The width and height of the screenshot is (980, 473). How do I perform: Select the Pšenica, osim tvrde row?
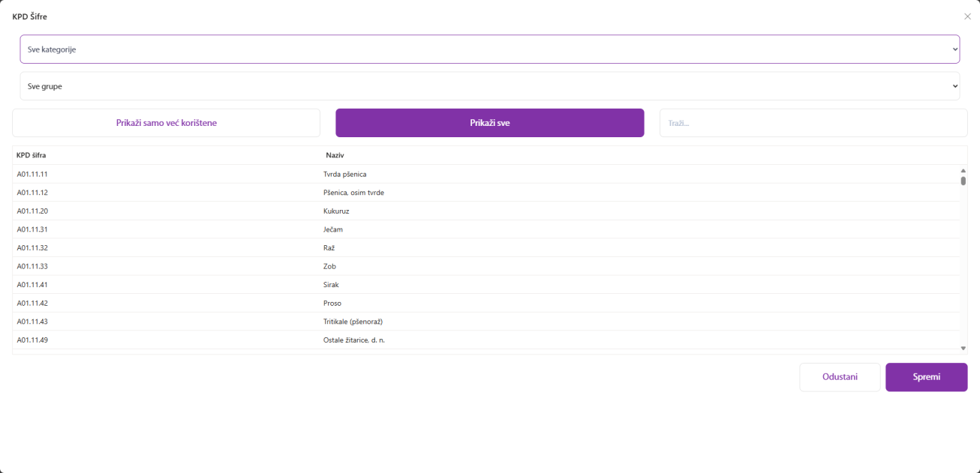353,193
